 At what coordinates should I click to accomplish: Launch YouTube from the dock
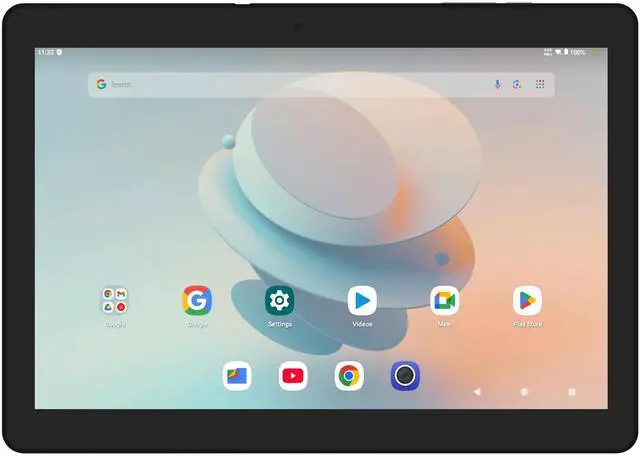click(293, 376)
